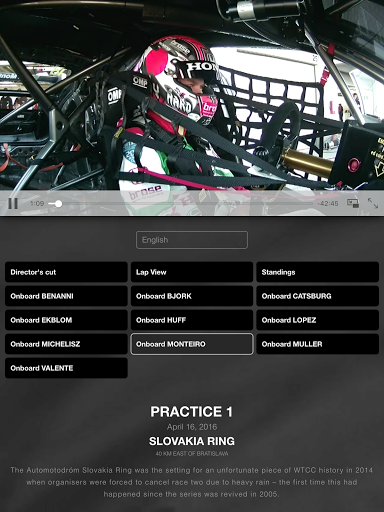Open the Lap View feed
The height and width of the screenshot is (512, 384).
[192, 272]
